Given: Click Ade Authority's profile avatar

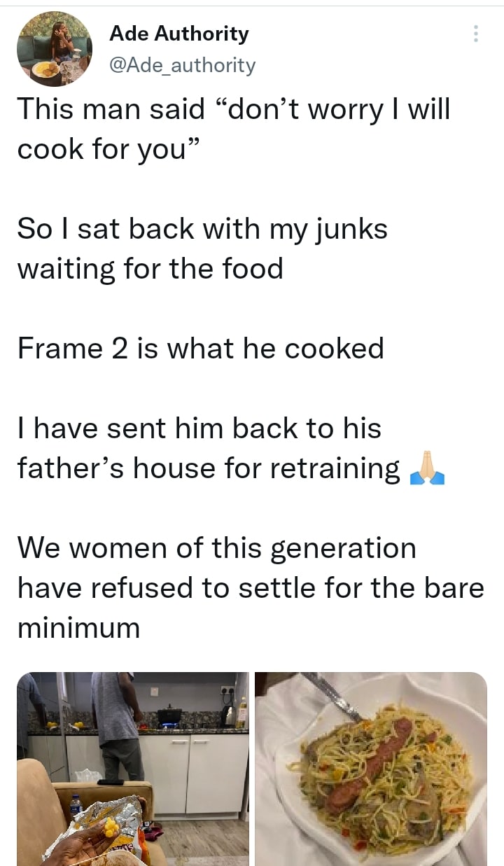Looking at the screenshot, I should pyautogui.click(x=55, y=48).
